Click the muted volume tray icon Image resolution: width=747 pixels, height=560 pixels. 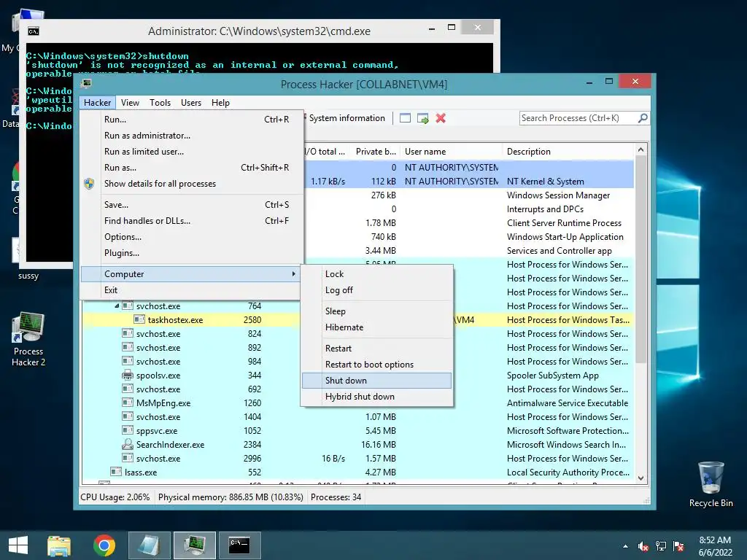pos(643,546)
